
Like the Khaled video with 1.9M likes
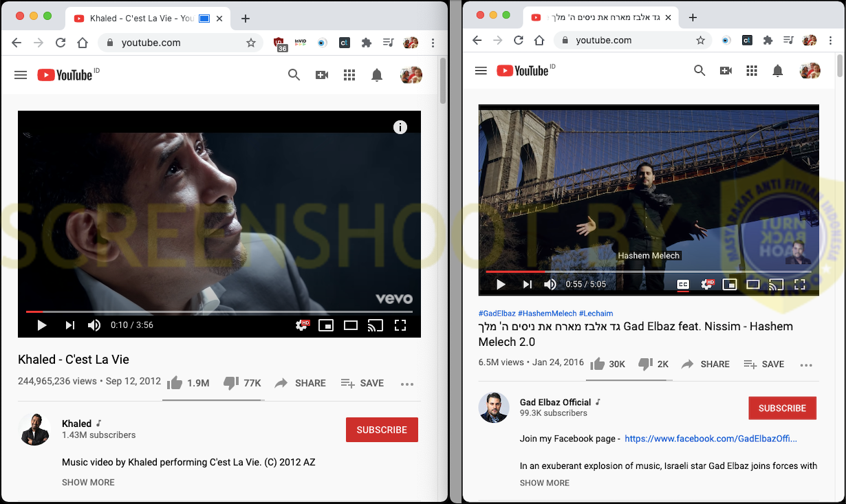tap(188, 383)
